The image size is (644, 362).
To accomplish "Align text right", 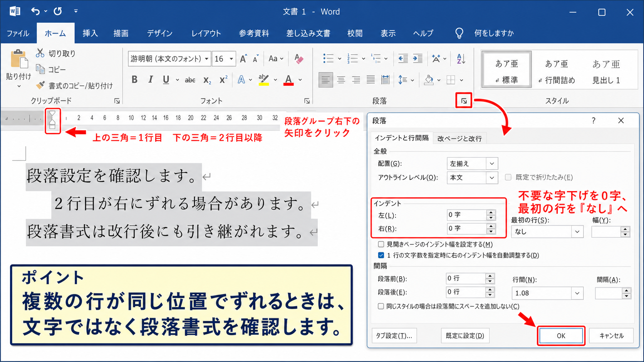I will tap(356, 80).
